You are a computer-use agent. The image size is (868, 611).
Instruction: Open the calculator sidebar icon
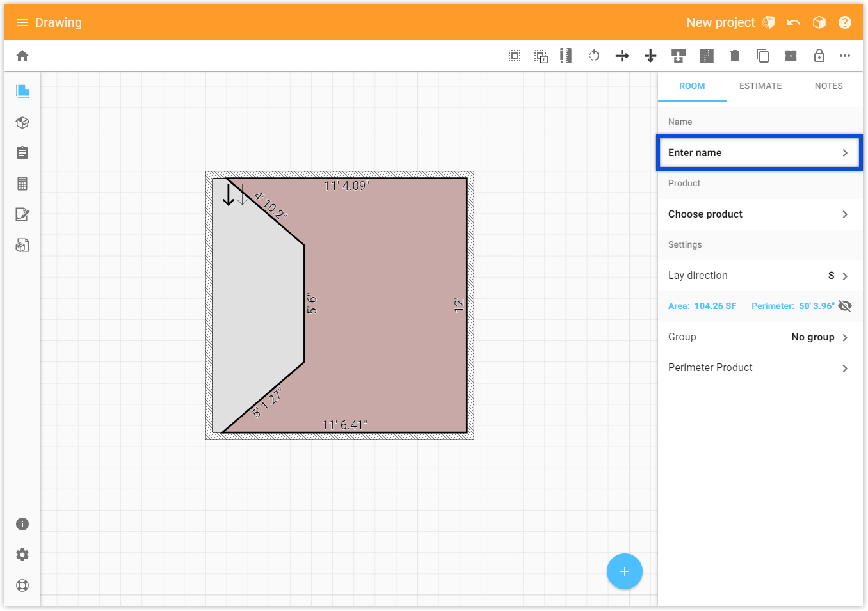click(x=22, y=184)
